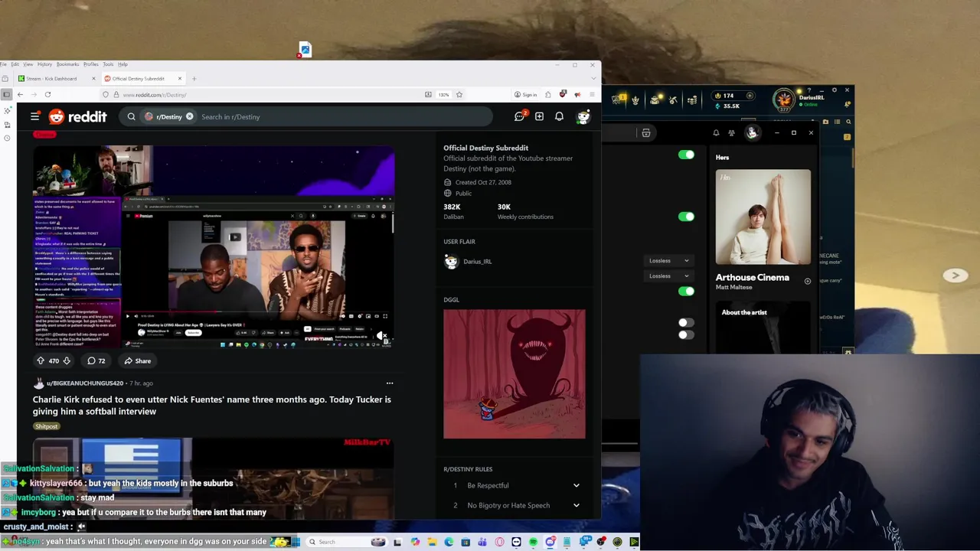Go back in browser history

(x=20, y=94)
